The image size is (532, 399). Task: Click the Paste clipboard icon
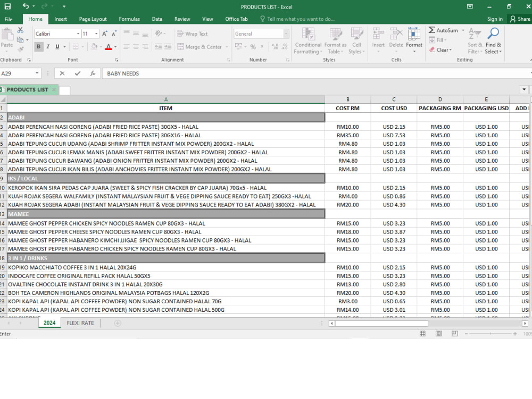click(7, 34)
